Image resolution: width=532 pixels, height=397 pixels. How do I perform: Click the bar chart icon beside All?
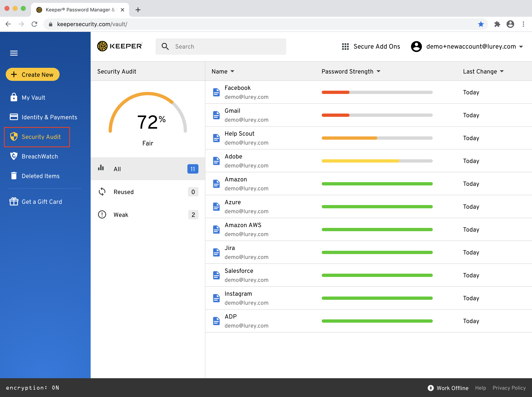point(101,167)
